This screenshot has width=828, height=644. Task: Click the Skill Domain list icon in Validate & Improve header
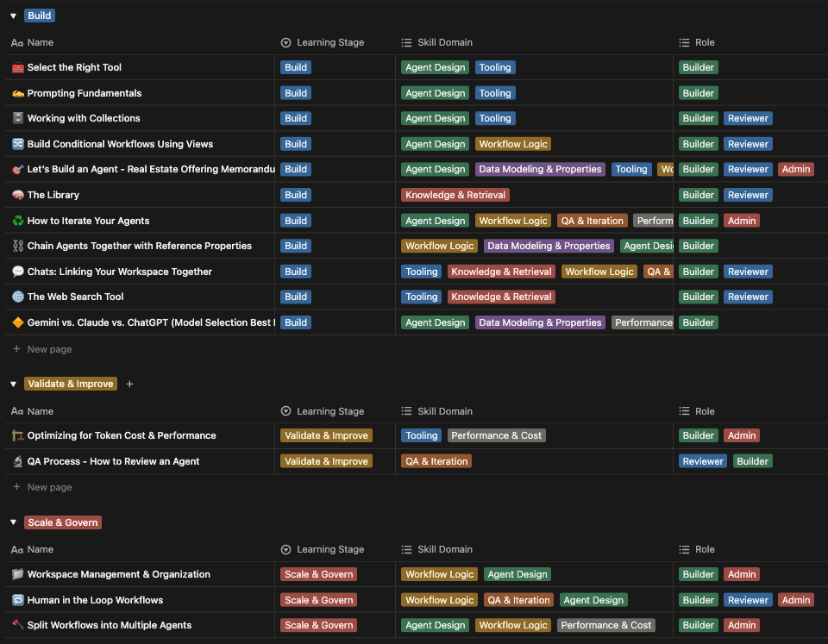tap(406, 411)
